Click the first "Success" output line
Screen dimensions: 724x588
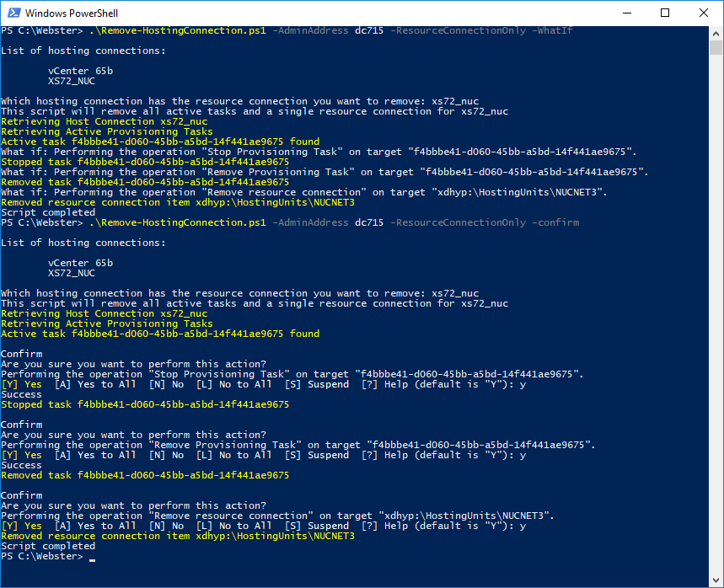(x=21, y=394)
